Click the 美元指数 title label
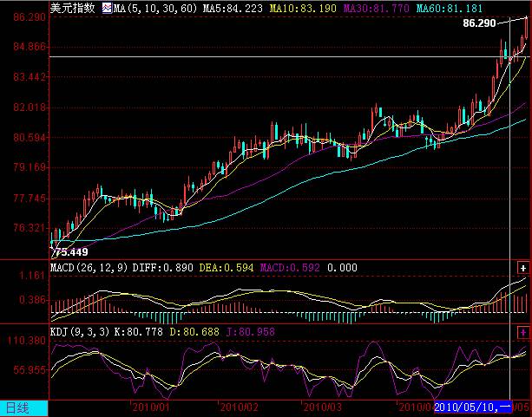The height and width of the screenshot is (417, 532). coord(73,8)
